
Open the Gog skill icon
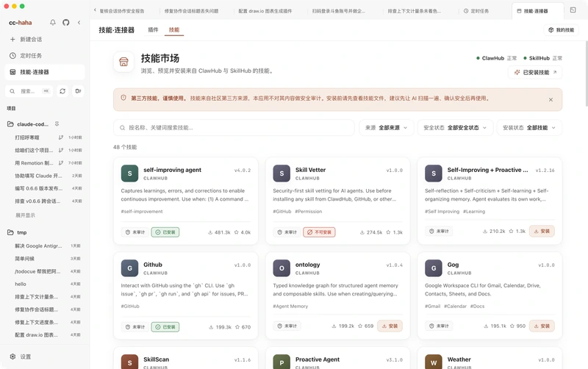tap(434, 268)
